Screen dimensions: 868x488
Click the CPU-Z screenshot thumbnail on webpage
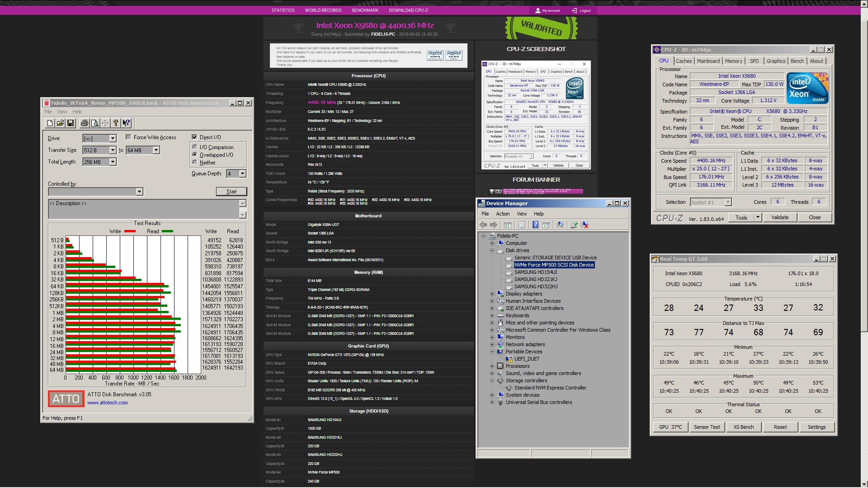[x=536, y=115]
